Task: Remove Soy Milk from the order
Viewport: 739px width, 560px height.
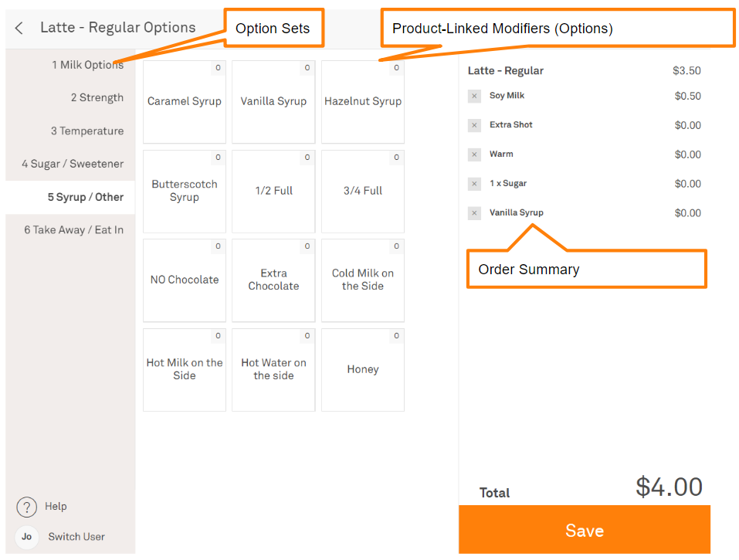Action: (x=474, y=96)
